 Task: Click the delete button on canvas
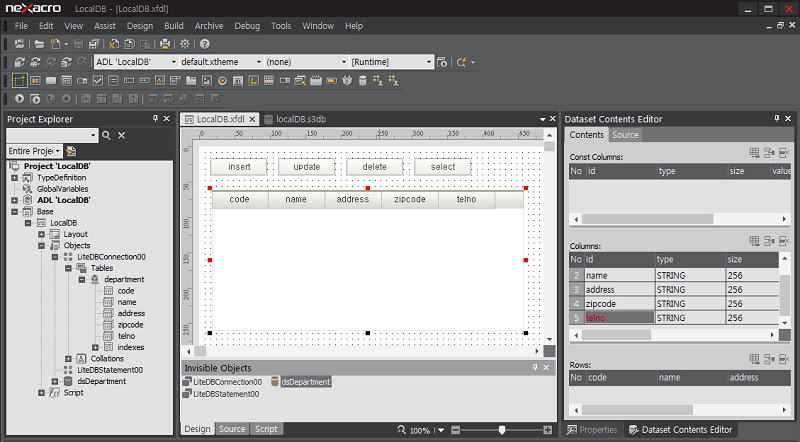coord(374,167)
